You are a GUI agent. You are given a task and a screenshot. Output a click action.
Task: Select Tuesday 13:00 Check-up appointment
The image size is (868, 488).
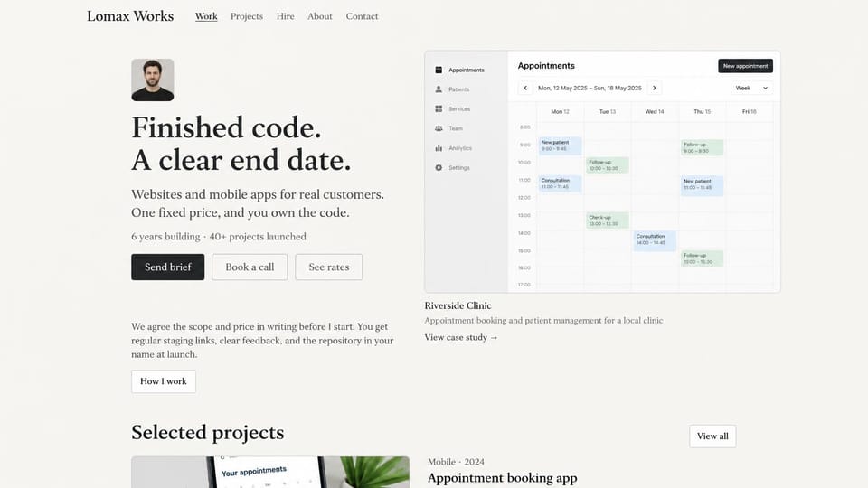coord(608,221)
